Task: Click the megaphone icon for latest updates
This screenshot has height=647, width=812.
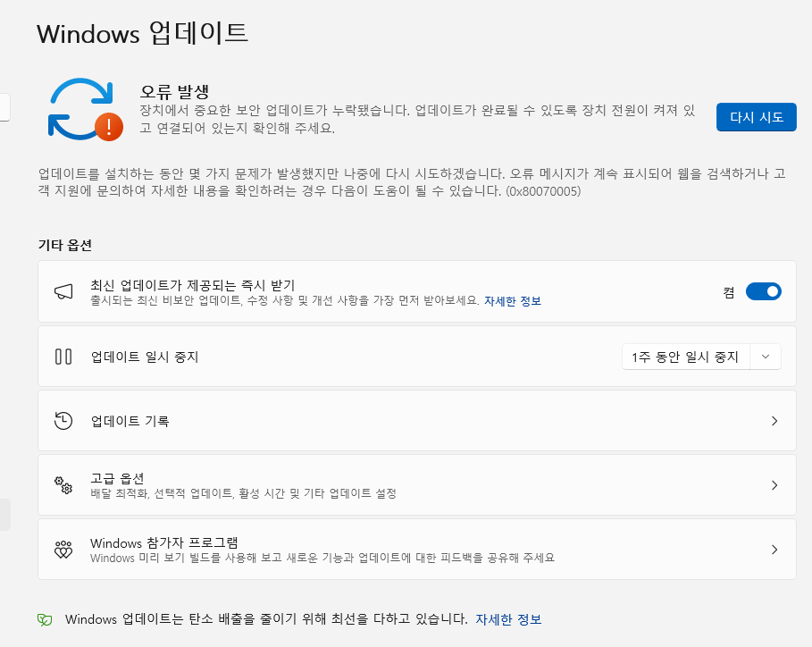Action: click(x=63, y=291)
